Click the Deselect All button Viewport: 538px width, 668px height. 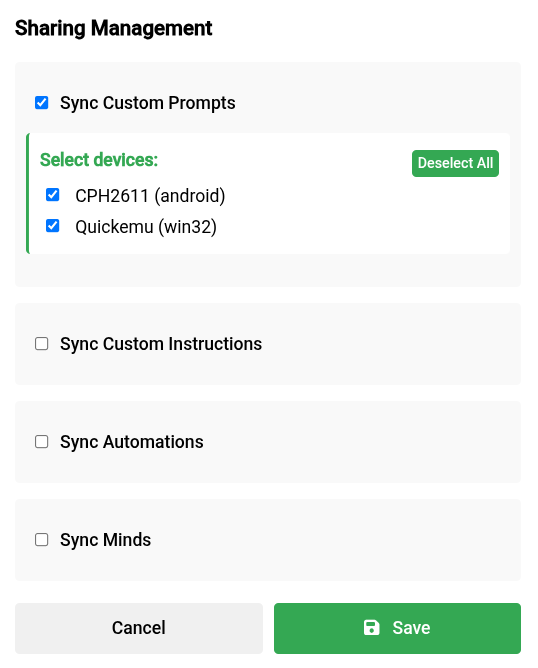[455, 163]
